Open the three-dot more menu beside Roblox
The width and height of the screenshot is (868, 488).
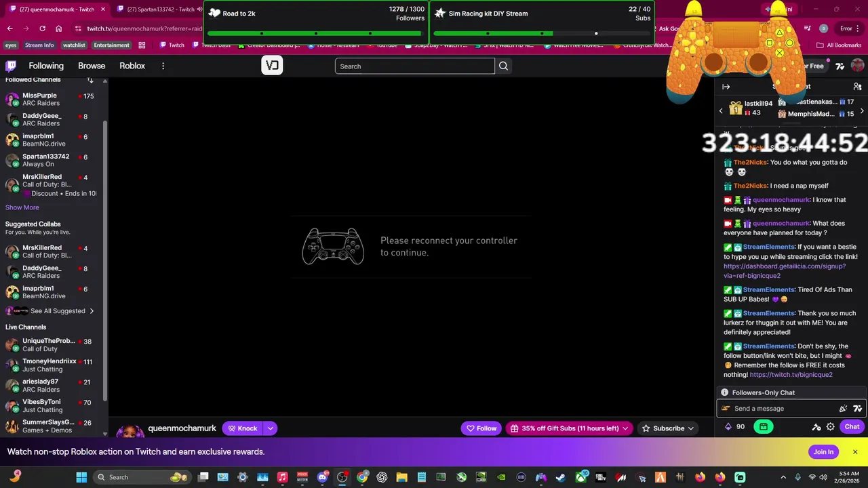[x=163, y=66]
